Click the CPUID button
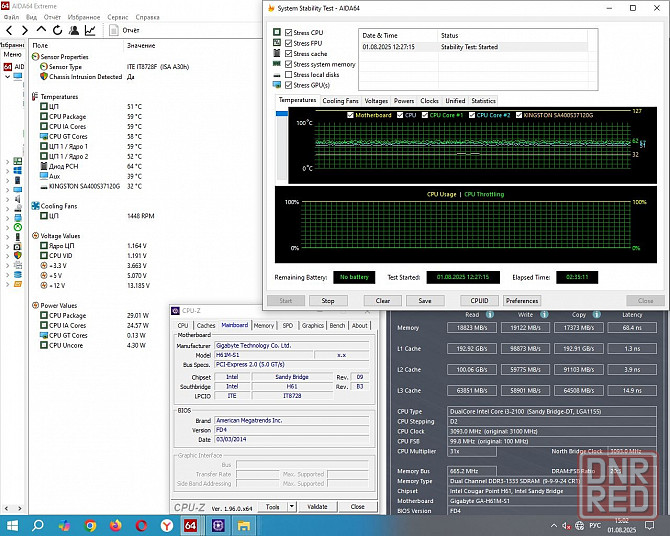The height and width of the screenshot is (536, 670). 479,301
